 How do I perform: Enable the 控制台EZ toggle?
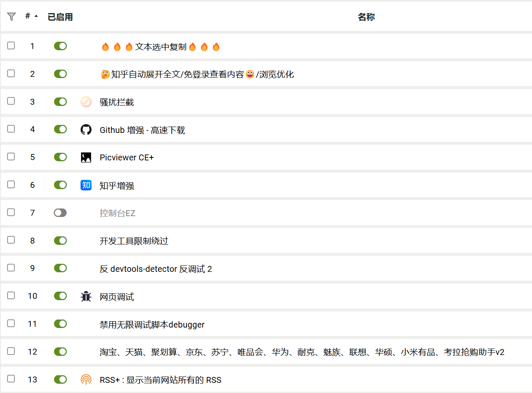[x=60, y=213]
